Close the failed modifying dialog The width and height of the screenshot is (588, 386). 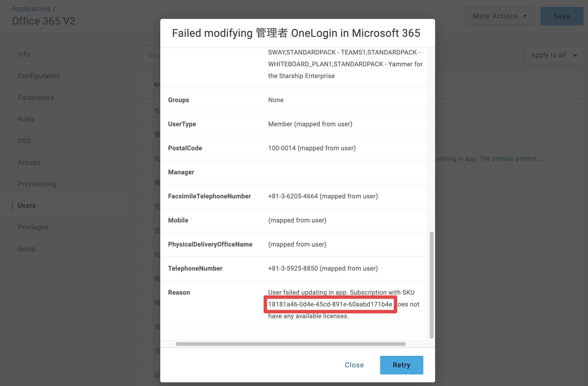(354, 365)
